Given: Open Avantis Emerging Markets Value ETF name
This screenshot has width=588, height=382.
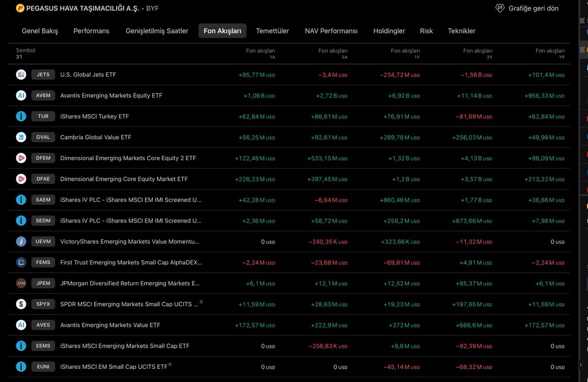Looking at the screenshot, I should (110, 325).
